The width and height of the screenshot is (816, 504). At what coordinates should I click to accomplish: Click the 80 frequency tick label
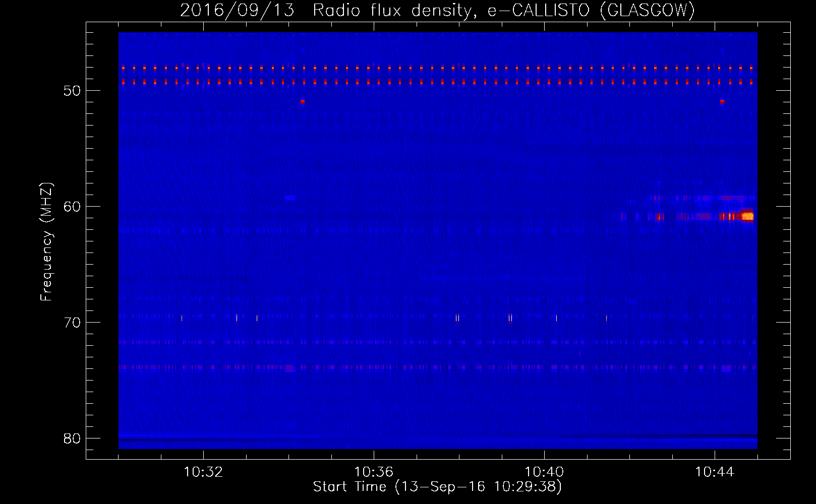[x=72, y=438]
